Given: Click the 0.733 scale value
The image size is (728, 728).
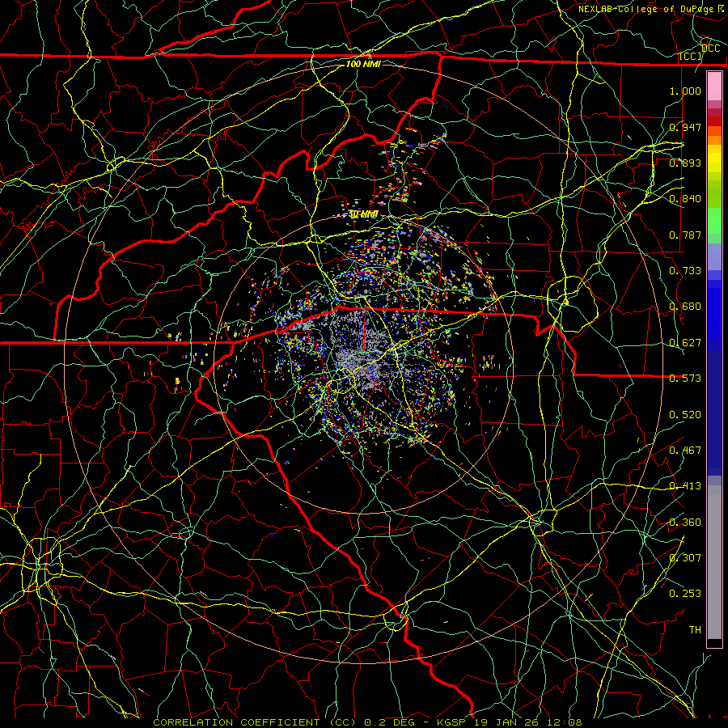Looking at the screenshot, I should pos(685,271).
